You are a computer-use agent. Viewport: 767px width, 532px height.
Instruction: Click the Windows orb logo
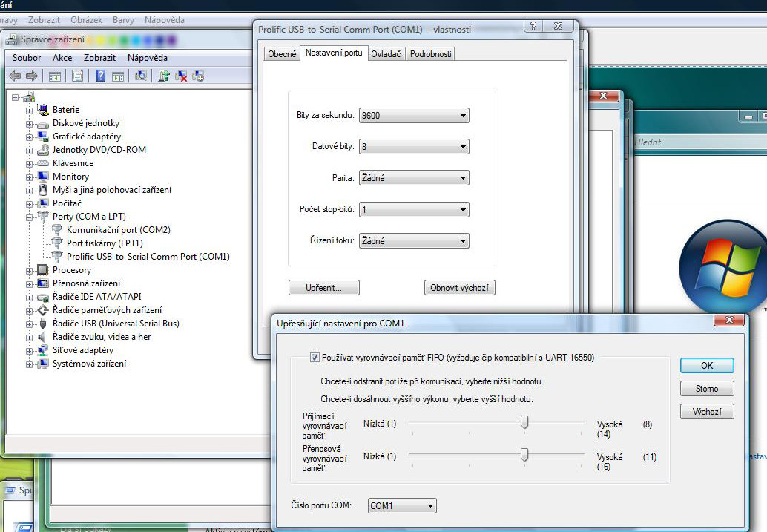coord(722,266)
